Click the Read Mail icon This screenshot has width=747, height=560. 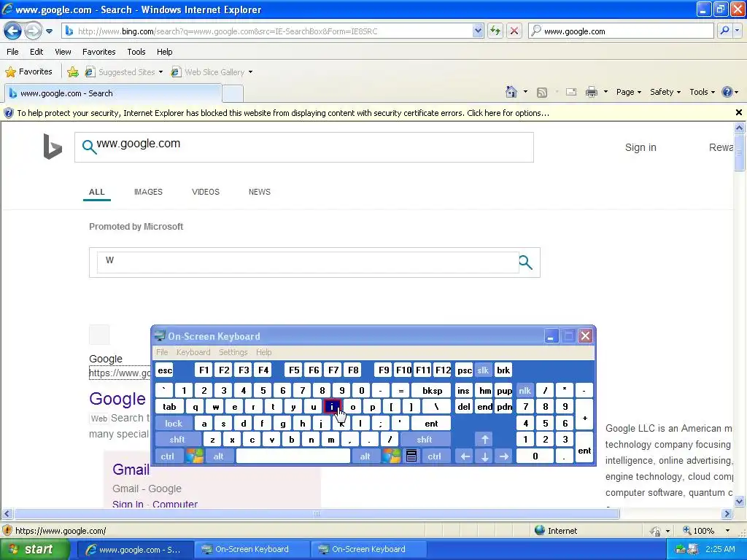pos(570,92)
